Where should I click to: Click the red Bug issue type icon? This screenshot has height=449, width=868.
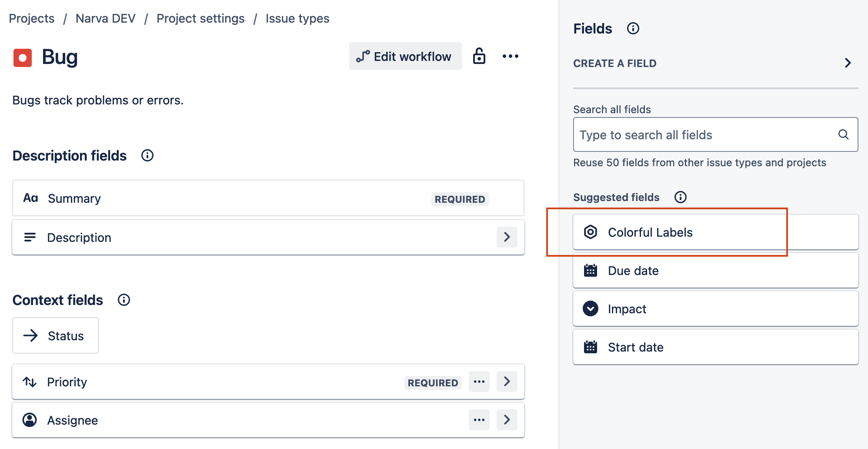point(23,57)
